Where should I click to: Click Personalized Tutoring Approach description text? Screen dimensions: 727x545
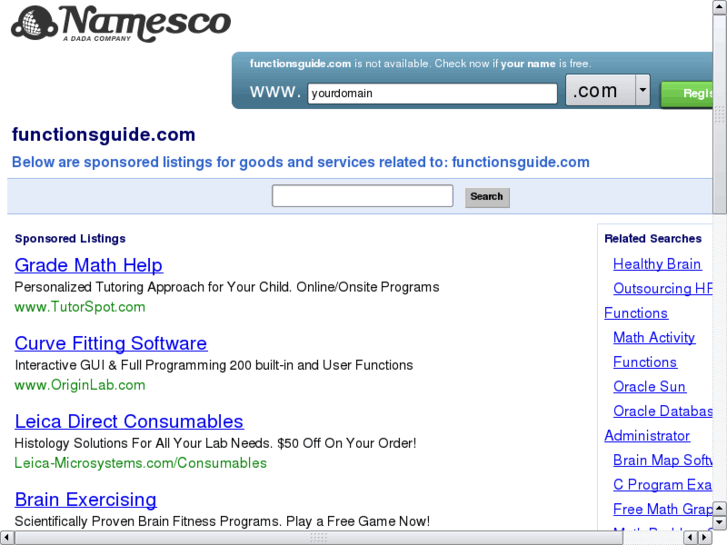(x=227, y=287)
